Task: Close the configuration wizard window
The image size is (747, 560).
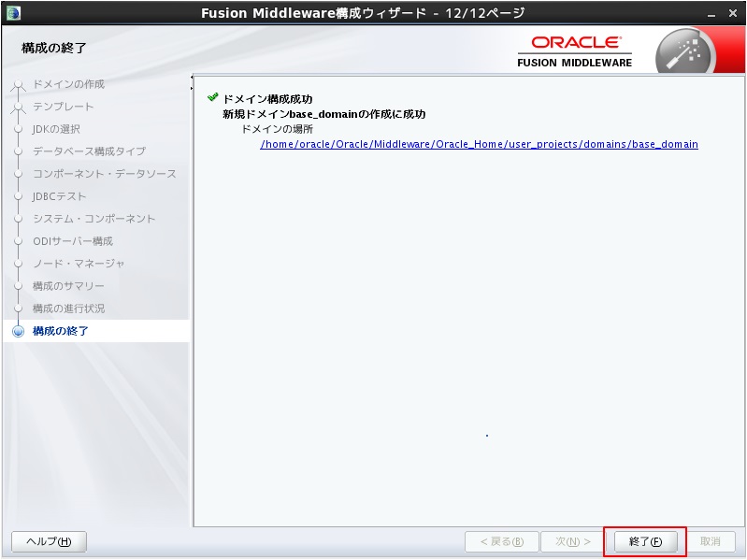Action: click(x=733, y=13)
